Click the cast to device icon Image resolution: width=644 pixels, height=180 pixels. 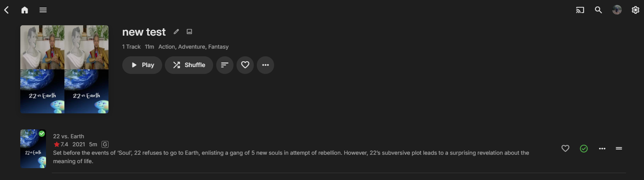point(580,10)
